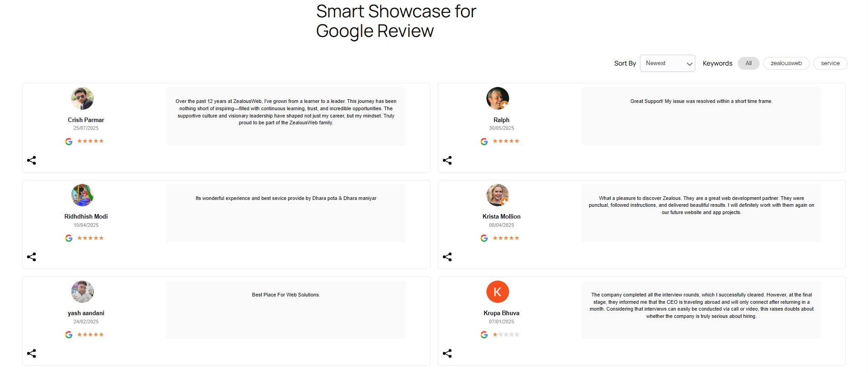Click Krupa Bhuva's orange K avatar
The width and height of the screenshot is (868, 373).
(x=498, y=292)
